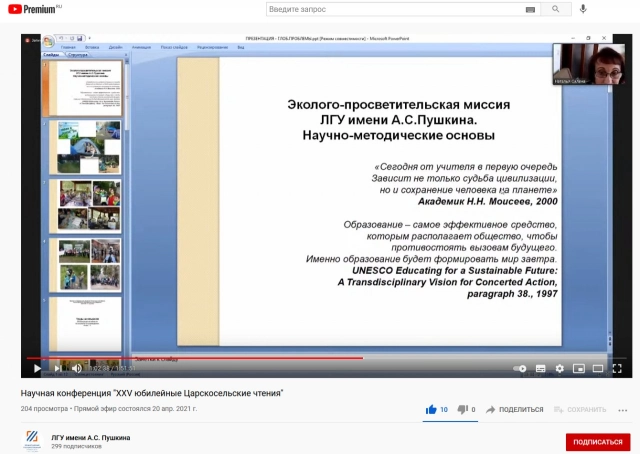The width and height of the screenshot is (640, 454).
Task: Switch to miniplayer mode
Action: point(578,368)
